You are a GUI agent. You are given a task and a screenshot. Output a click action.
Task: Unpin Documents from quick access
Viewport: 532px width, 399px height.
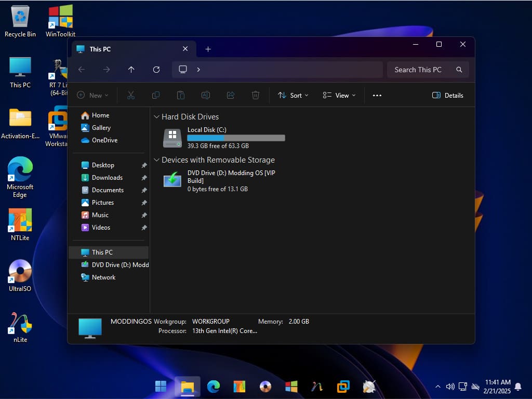coord(144,190)
